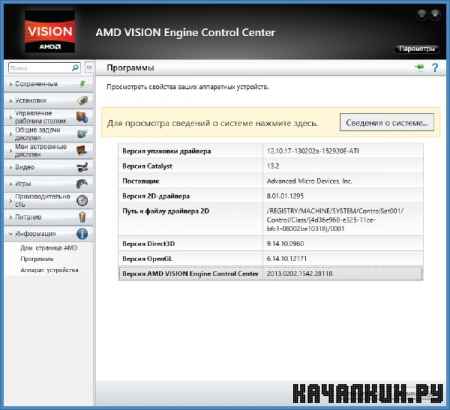Expand the Питание section
This screenshot has width=450, height=410.
click(11, 217)
